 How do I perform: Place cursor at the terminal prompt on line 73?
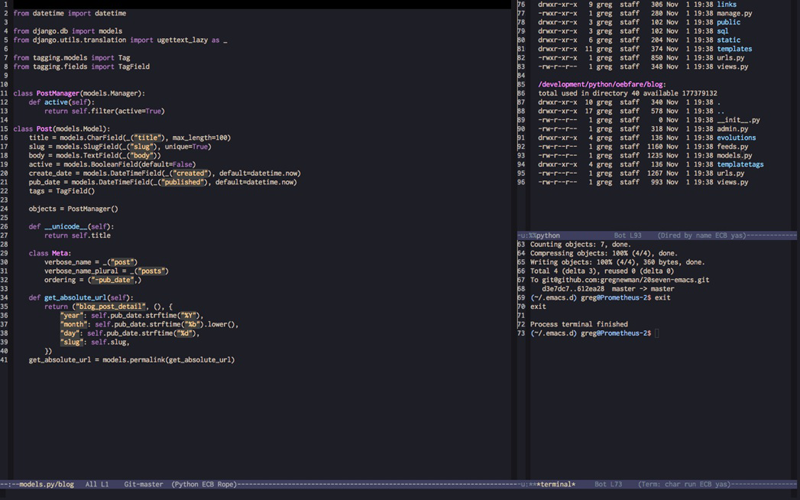pyautogui.click(x=655, y=333)
